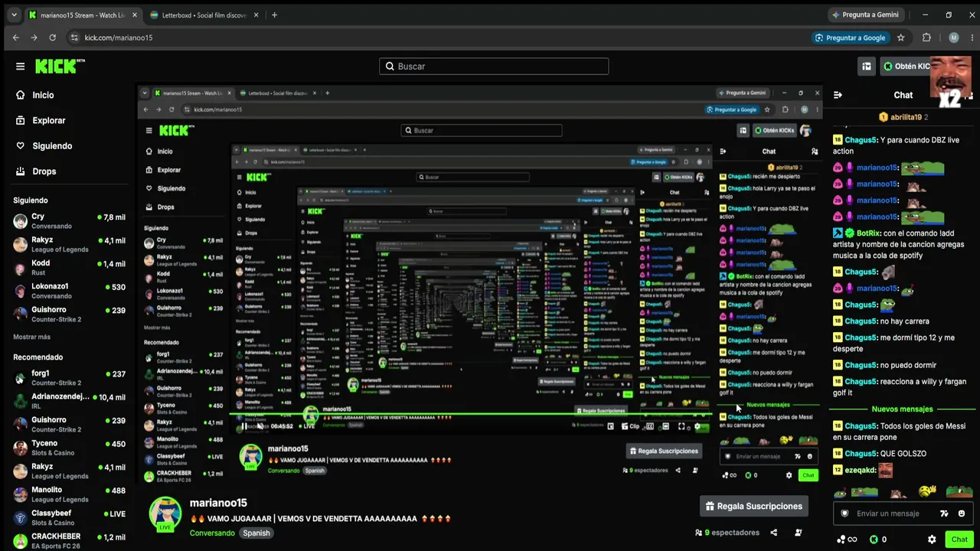Go back in browser history
The image size is (980, 551).
coord(15,37)
